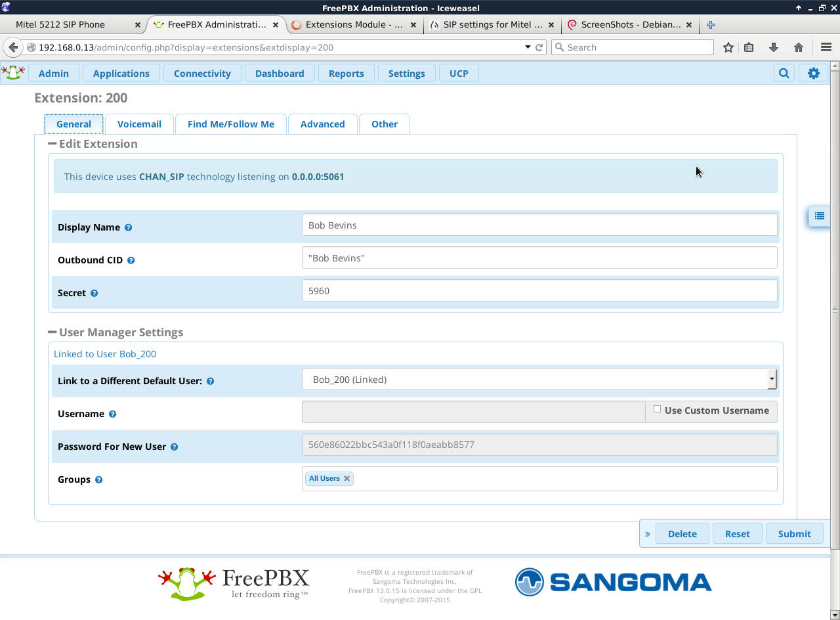
Task: Collapse the User Manager Settings section
Action: [x=52, y=332]
